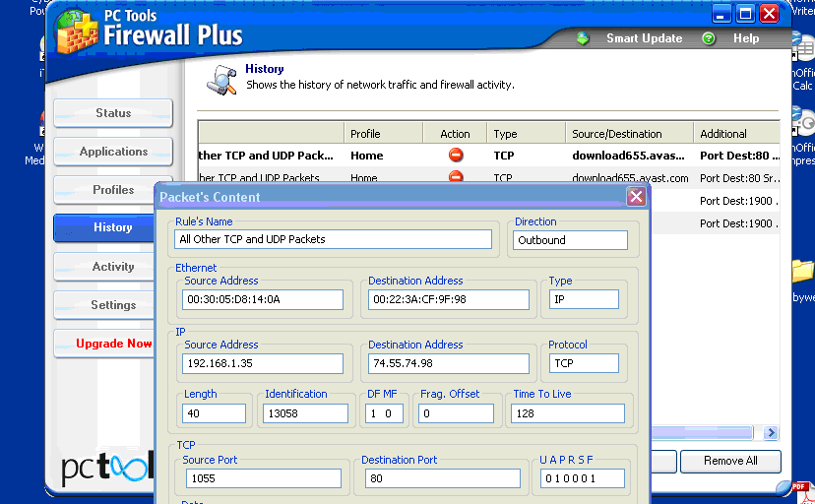
Task: Click the Smart Update globe icon
Action: pyautogui.click(x=583, y=38)
